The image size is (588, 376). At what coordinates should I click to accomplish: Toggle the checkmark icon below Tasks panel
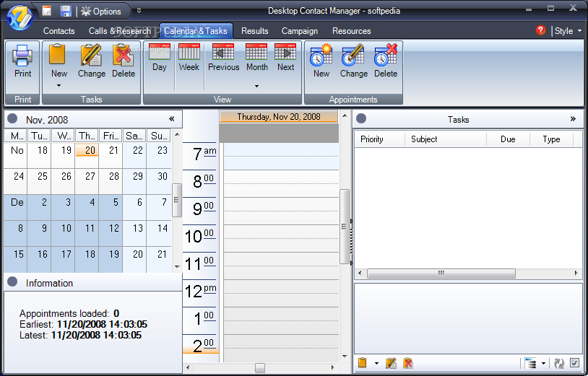click(x=574, y=362)
